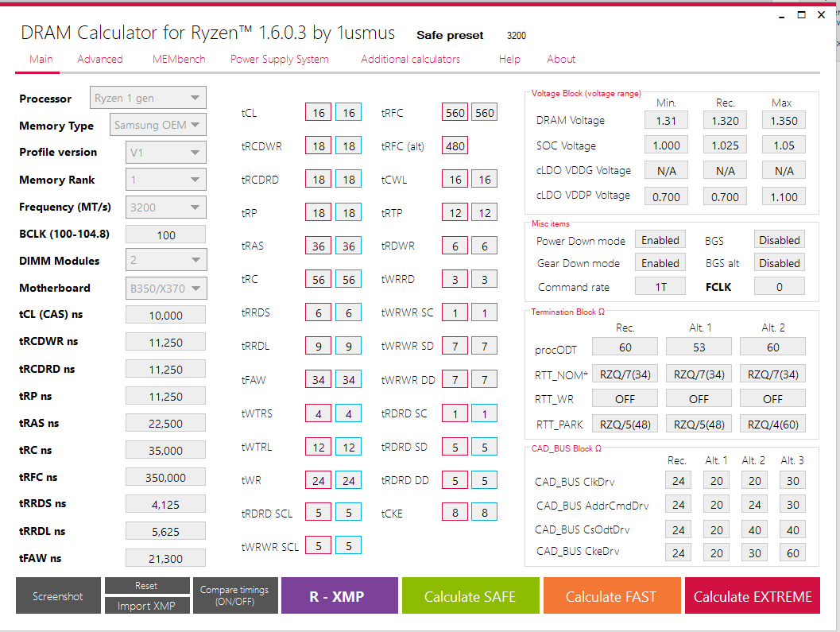Click the Reset button

pyautogui.click(x=147, y=585)
